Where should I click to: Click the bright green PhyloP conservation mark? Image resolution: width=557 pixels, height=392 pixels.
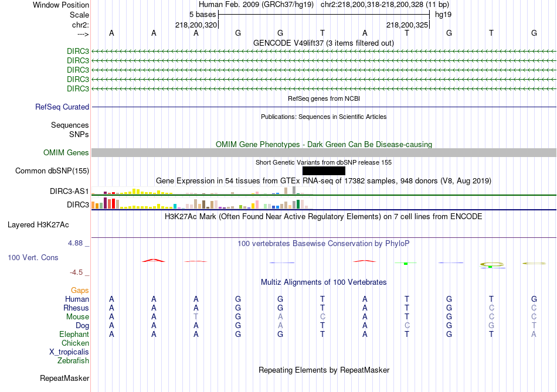[406, 264]
